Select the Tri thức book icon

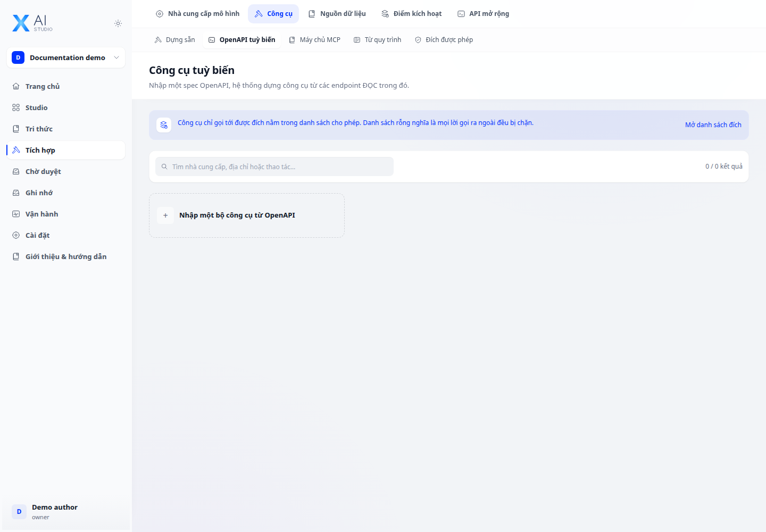click(x=16, y=129)
